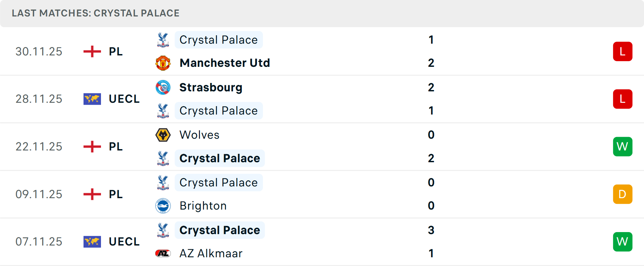Select the UECL label for 07.11.25 match

(124, 241)
